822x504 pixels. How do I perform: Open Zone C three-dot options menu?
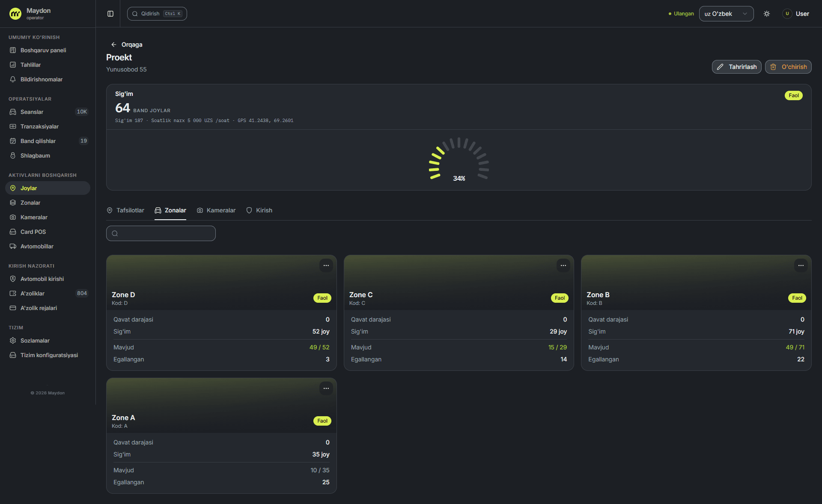pyautogui.click(x=563, y=265)
